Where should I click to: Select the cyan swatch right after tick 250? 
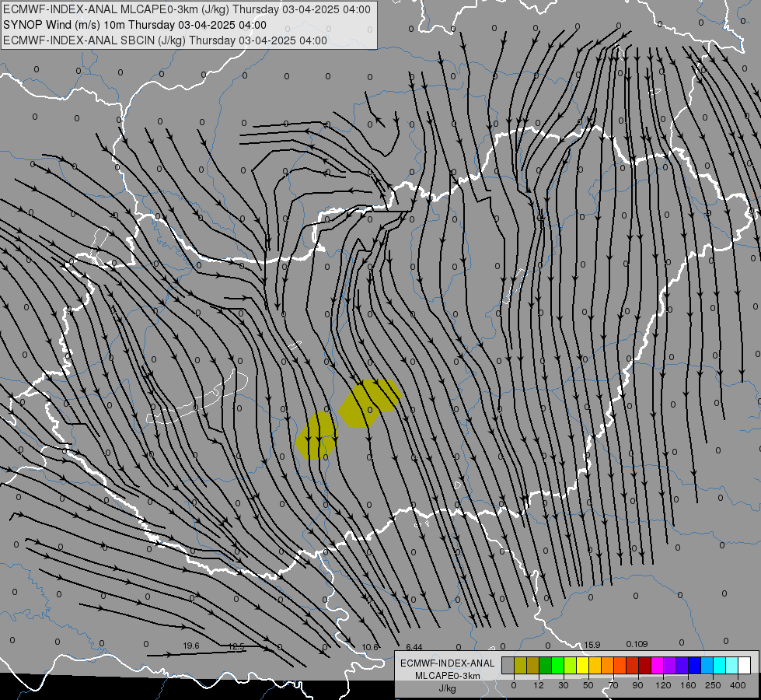[x=719, y=665]
